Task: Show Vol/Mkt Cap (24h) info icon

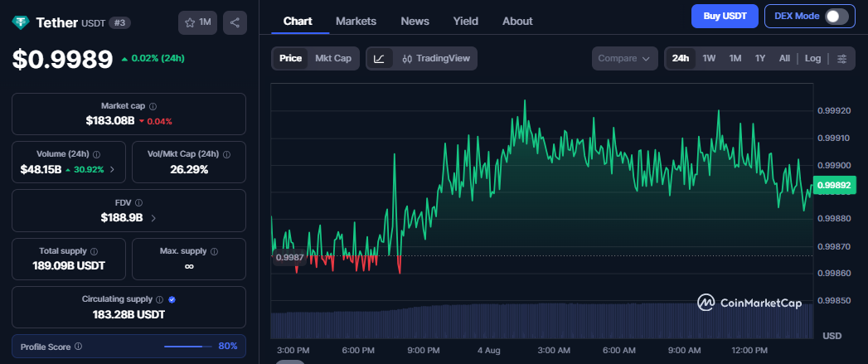Action: click(x=226, y=154)
